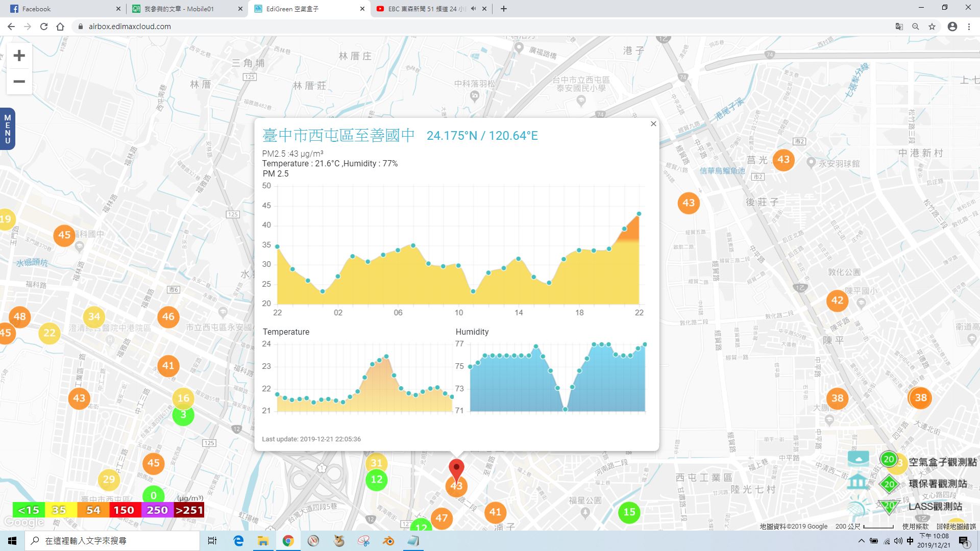Open the Windows notification center
The image size is (980, 551).
(964, 542)
